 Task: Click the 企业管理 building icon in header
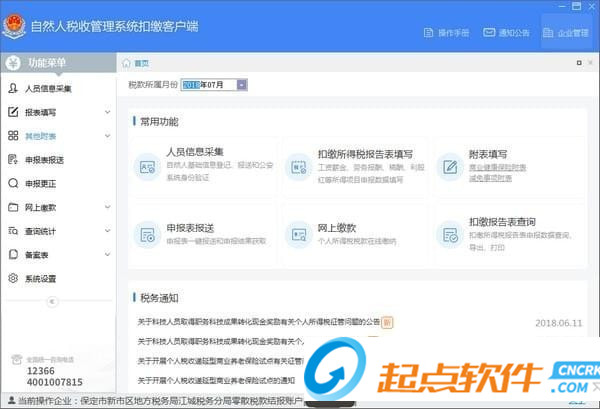(x=548, y=33)
